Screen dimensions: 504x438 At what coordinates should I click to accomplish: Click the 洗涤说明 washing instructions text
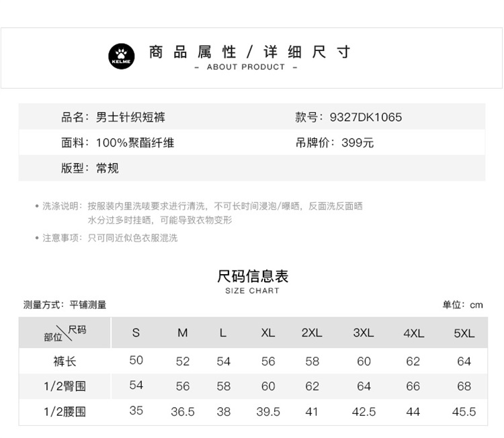[202, 206]
